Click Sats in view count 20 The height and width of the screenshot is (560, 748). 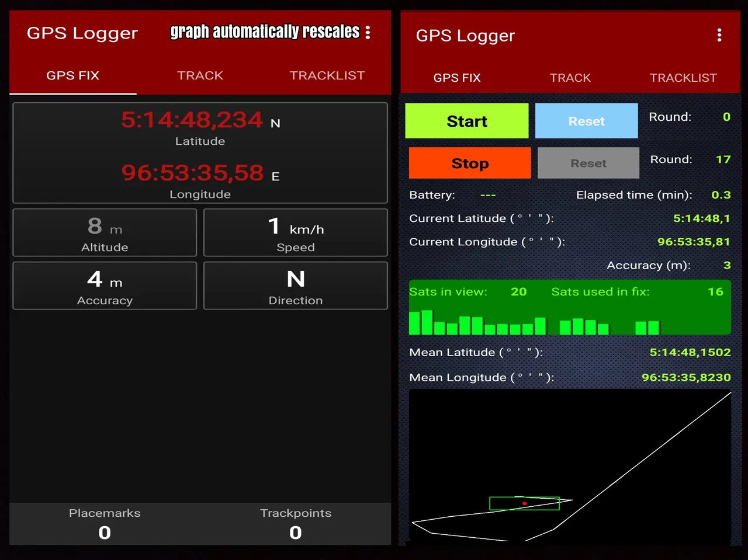(x=519, y=291)
